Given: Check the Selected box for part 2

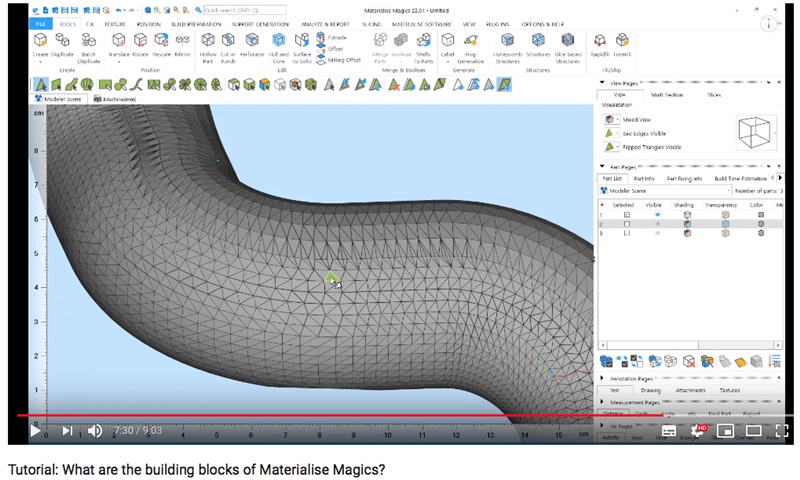Looking at the screenshot, I should coord(627,224).
